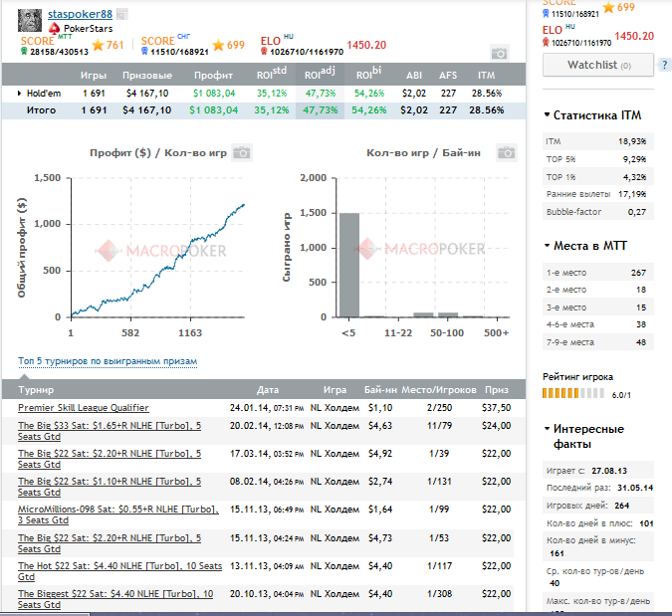The height and width of the screenshot is (616, 672).
Task: Click the gold star next to 699 in header
Action: [x=218, y=45]
